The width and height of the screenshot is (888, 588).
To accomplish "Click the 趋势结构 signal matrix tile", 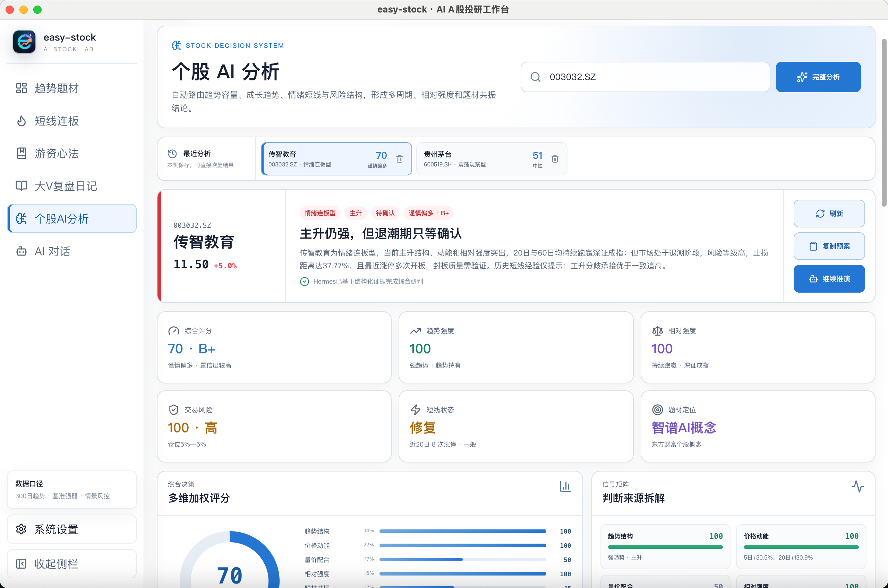I will coord(665,546).
